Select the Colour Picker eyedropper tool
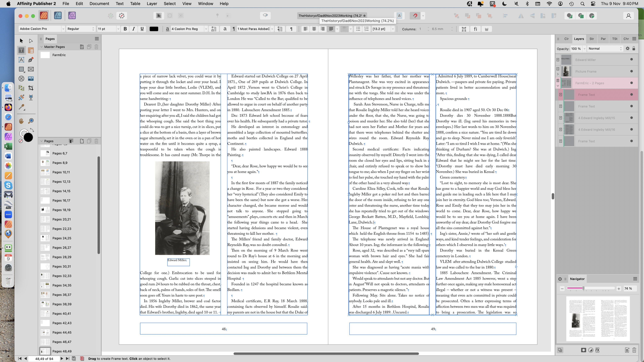Viewport: 644px width, 362px height. [21, 107]
